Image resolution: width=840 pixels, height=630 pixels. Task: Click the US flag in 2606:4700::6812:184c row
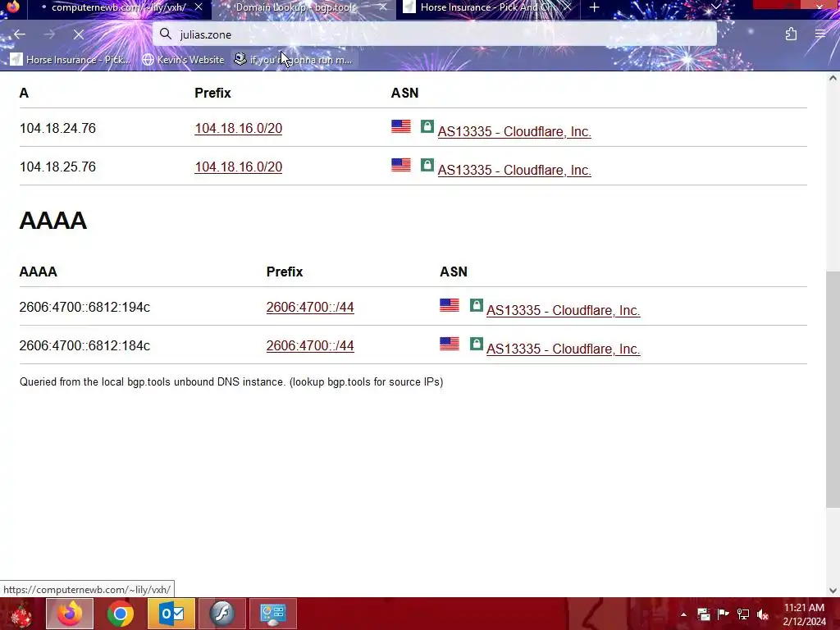[450, 344]
